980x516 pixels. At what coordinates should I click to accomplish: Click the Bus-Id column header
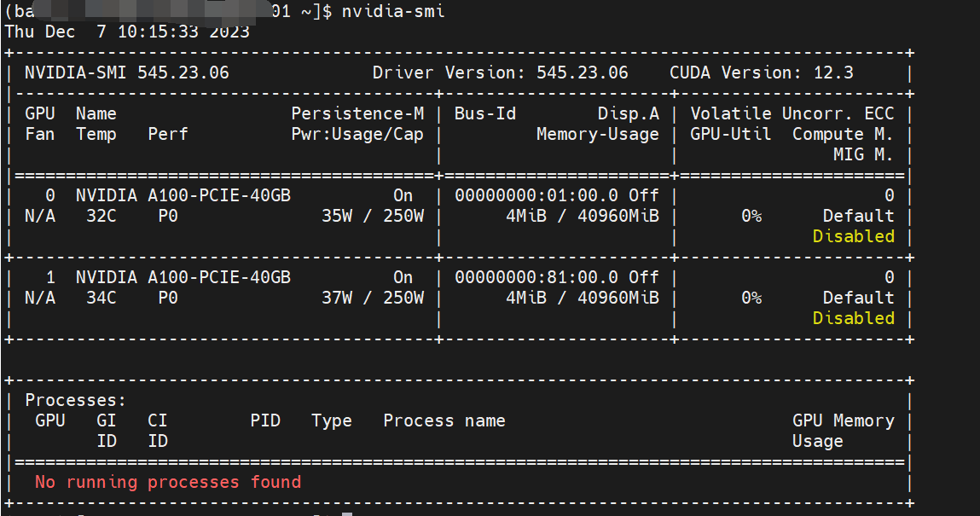tap(484, 113)
